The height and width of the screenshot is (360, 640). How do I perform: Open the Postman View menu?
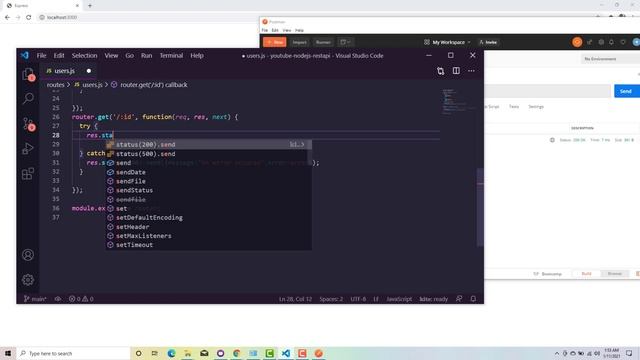click(x=287, y=30)
